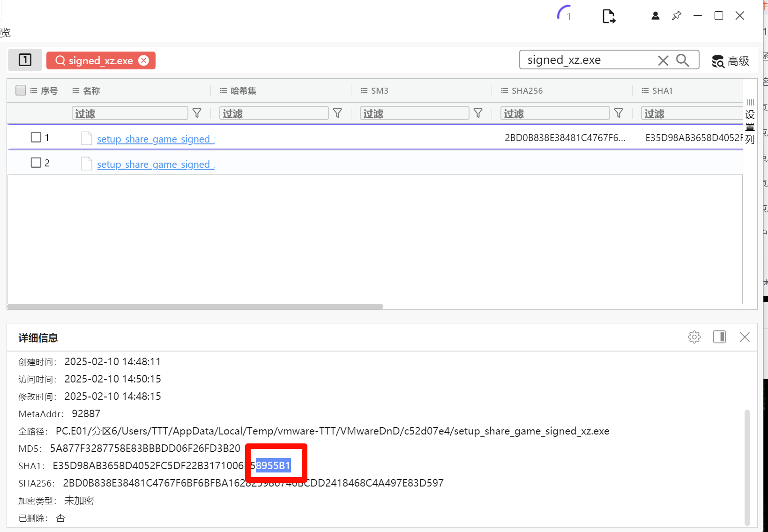Click the SHA256 column header
Viewport: 768px width, 532px height.
point(522,90)
